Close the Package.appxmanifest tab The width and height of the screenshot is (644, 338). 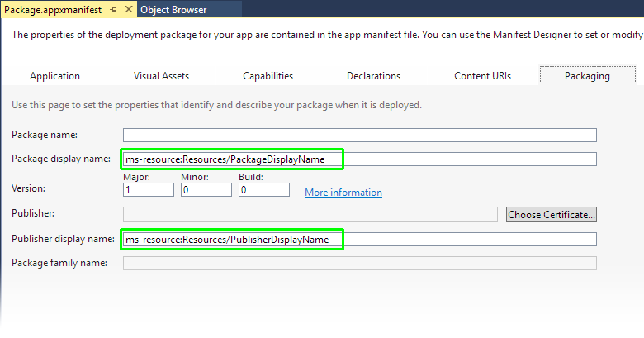[x=127, y=10]
